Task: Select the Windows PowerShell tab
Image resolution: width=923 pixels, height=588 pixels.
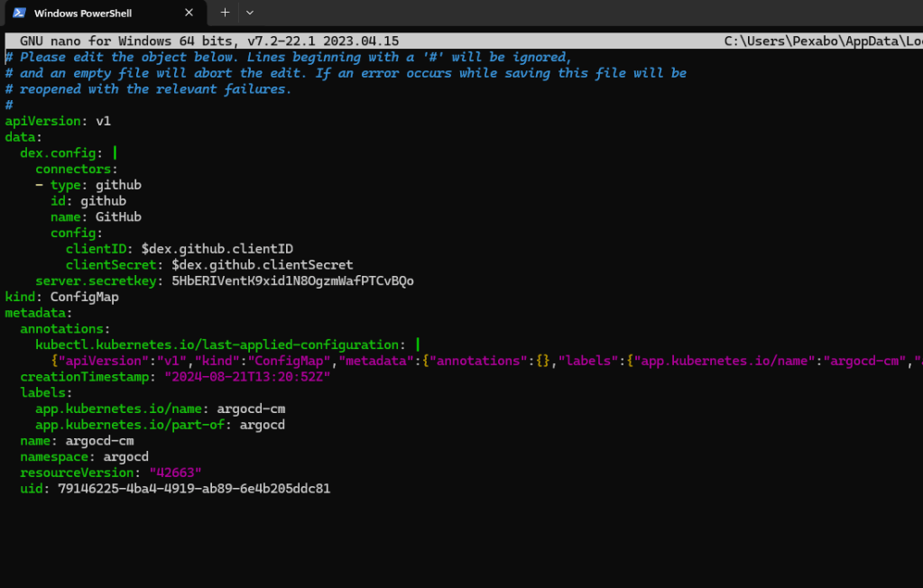Action: coord(106,13)
